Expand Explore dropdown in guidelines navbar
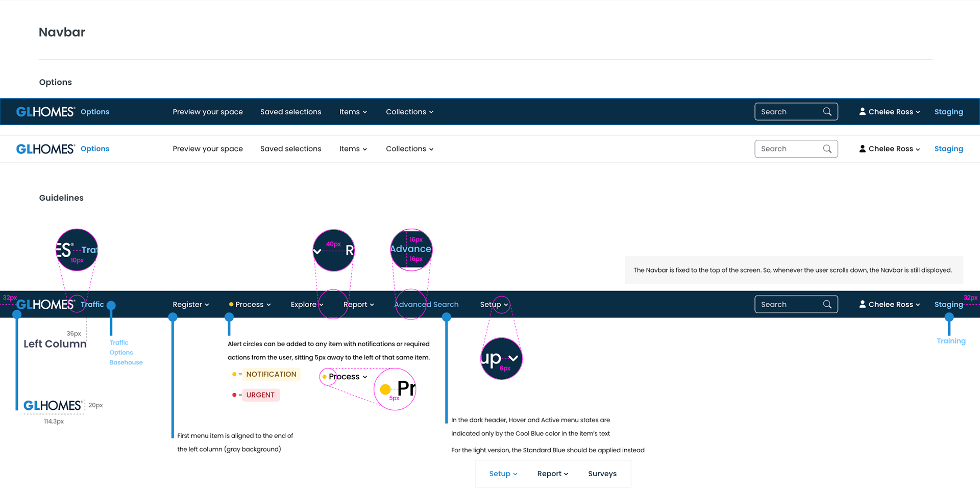This screenshot has width=980, height=491. pyautogui.click(x=307, y=305)
